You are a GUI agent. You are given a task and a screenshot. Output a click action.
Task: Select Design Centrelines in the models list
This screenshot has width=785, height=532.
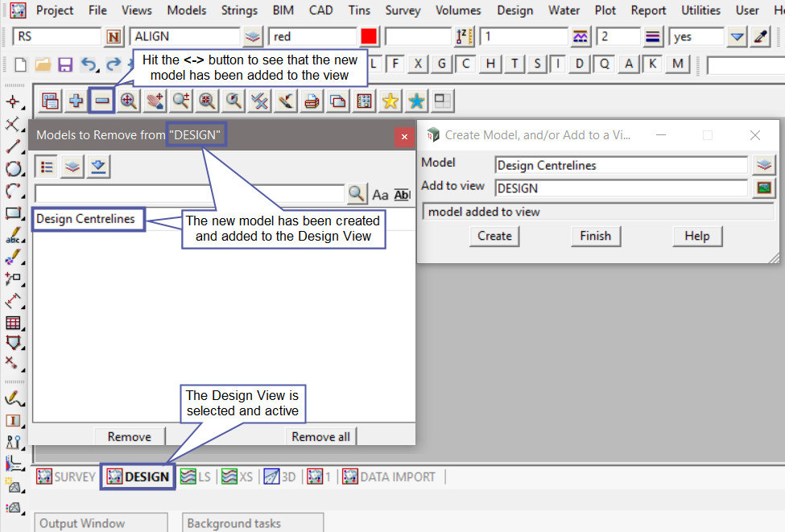[x=85, y=219]
